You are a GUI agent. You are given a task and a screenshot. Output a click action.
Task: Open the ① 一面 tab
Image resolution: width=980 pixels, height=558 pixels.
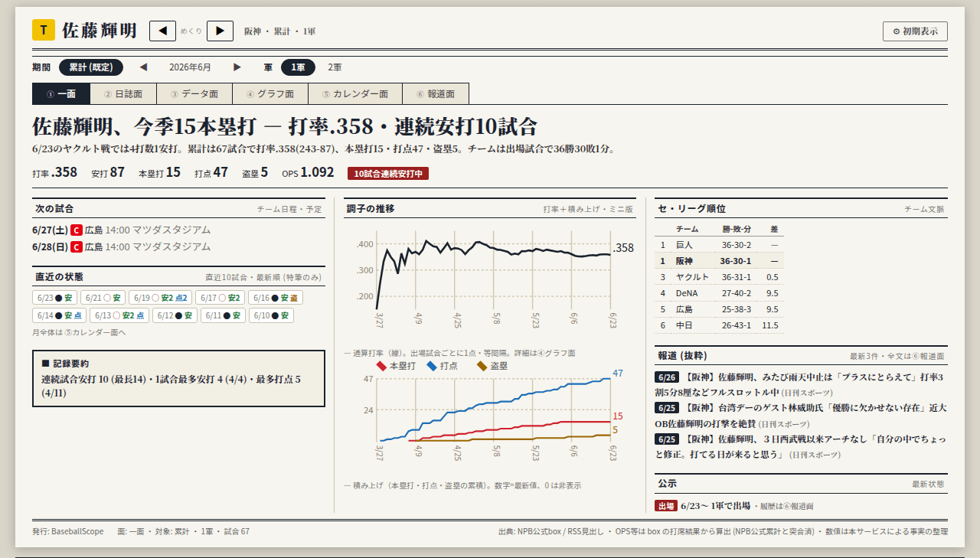pyautogui.click(x=61, y=94)
